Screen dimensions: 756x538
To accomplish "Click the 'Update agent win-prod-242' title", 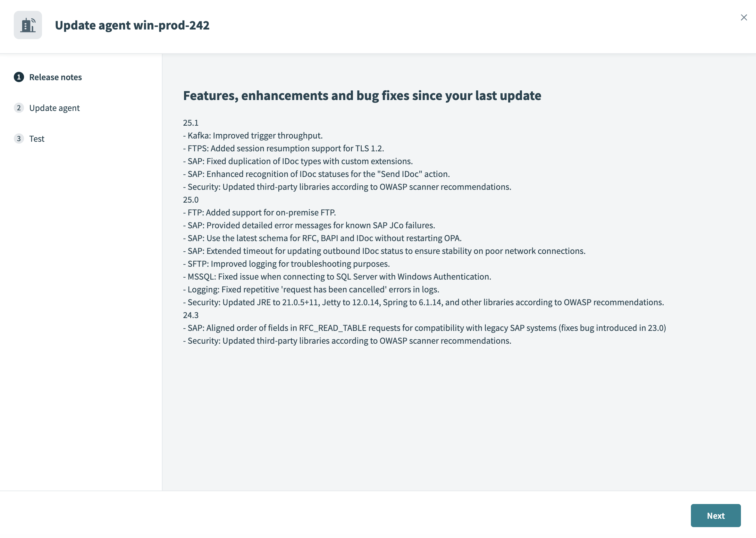I will click(132, 25).
